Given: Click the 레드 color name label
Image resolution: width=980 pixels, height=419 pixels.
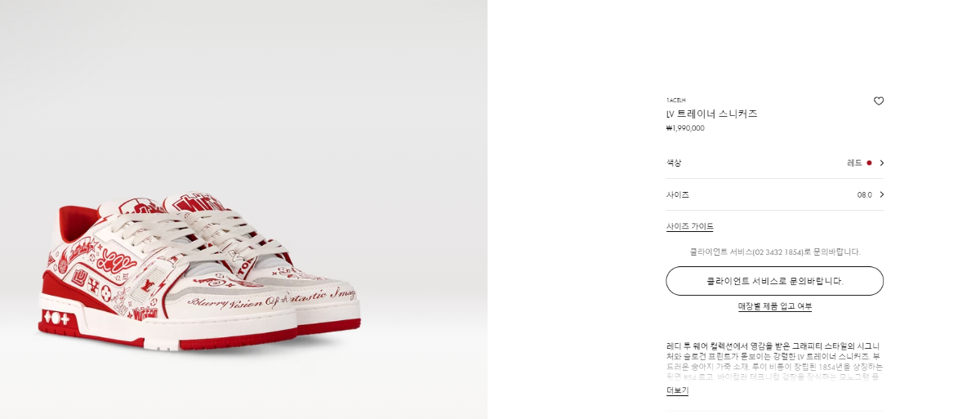Looking at the screenshot, I should click(x=855, y=163).
